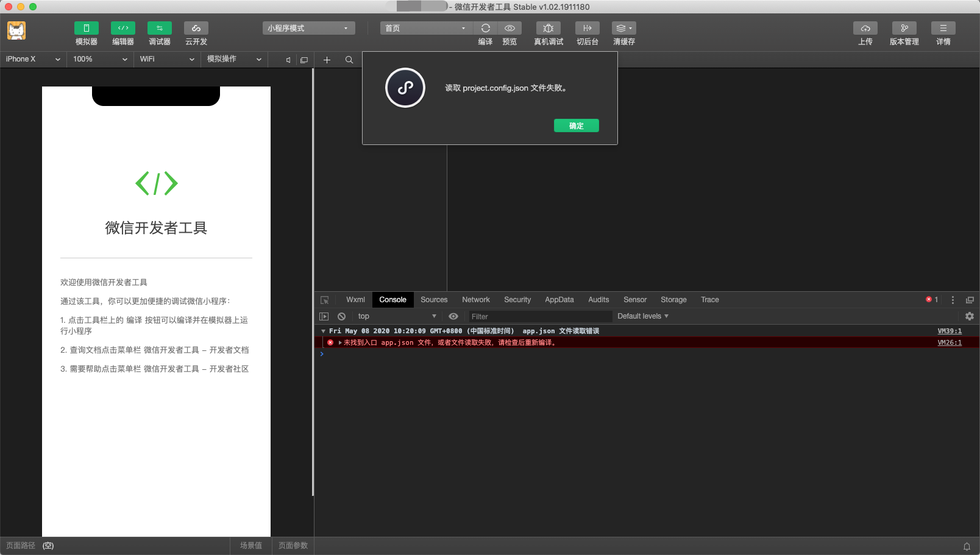Mute the simulator sound speaker icon
Image resolution: width=980 pixels, height=555 pixels.
pyautogui.click(x=288, y=60)
